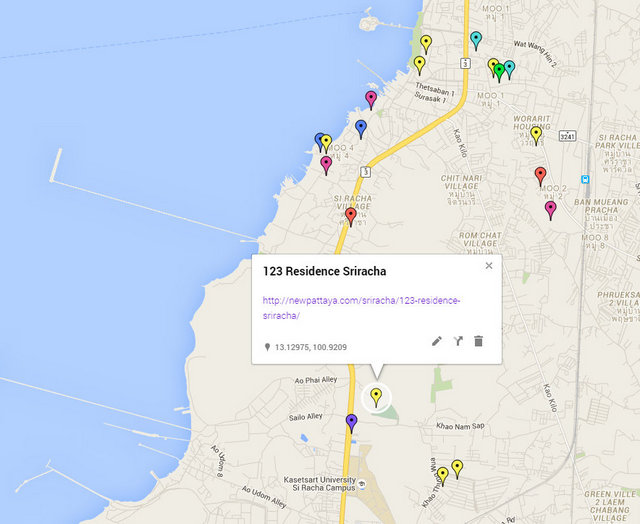
Task: Select the upper-right yellow marker near Khao Nam Sap south
Action: 457,469
